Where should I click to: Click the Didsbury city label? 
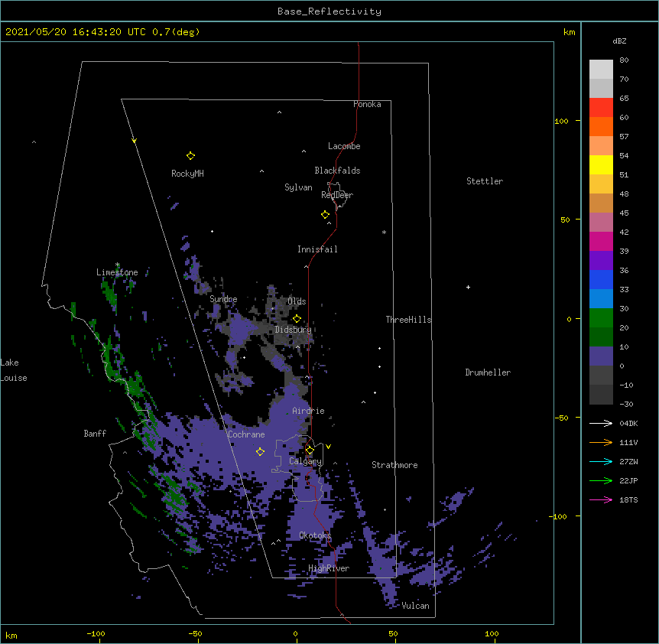pyautogui.click(x=294, y=330)
